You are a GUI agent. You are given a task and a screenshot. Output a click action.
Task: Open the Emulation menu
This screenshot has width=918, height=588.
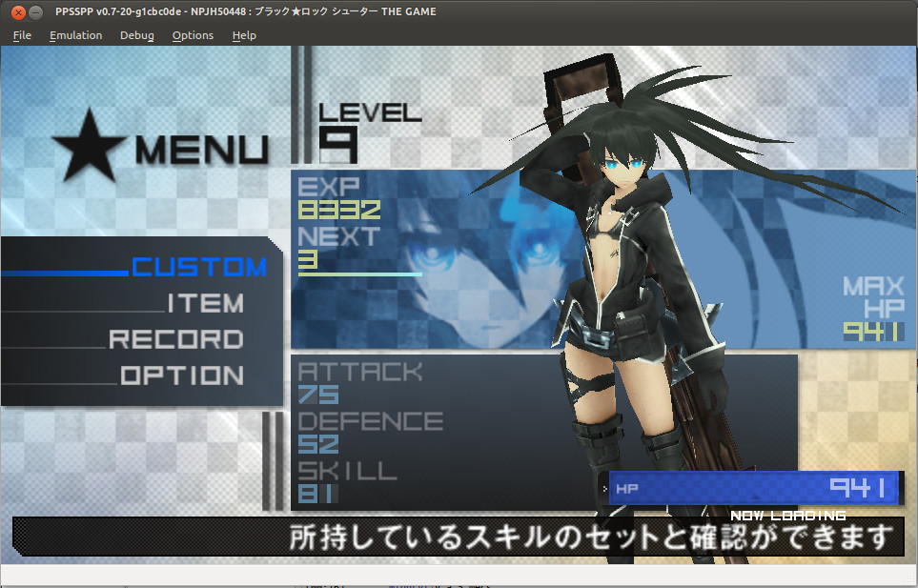click(x=75, y=35)
